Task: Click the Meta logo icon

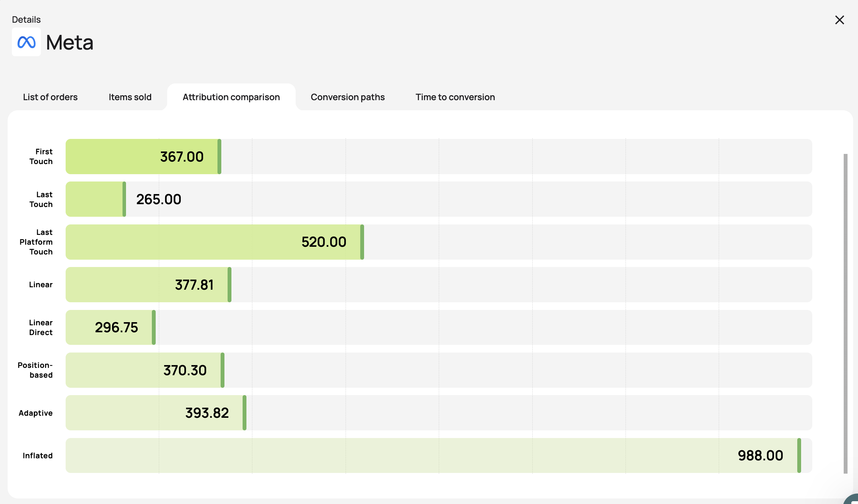Action: pyautogui.click(x=26, y=42)
